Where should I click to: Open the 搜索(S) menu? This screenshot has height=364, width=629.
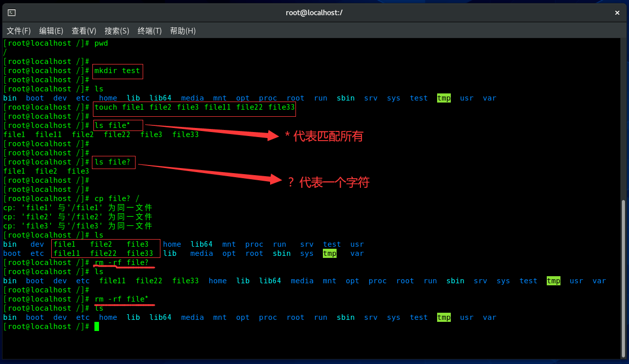[117, 31]
